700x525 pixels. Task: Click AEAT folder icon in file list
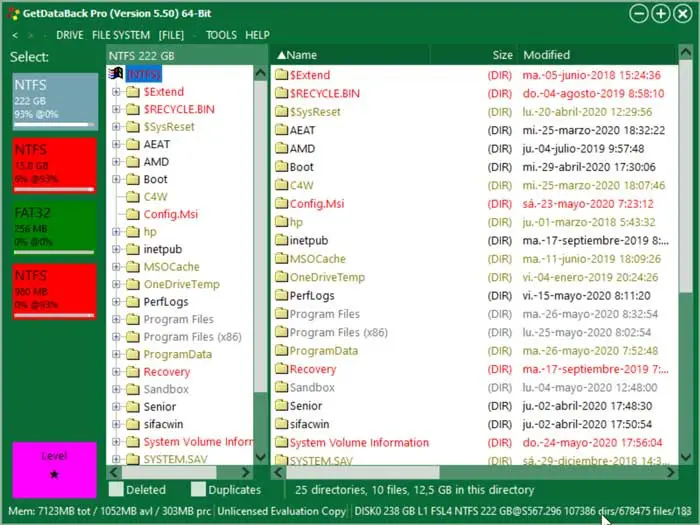[281, 130]
